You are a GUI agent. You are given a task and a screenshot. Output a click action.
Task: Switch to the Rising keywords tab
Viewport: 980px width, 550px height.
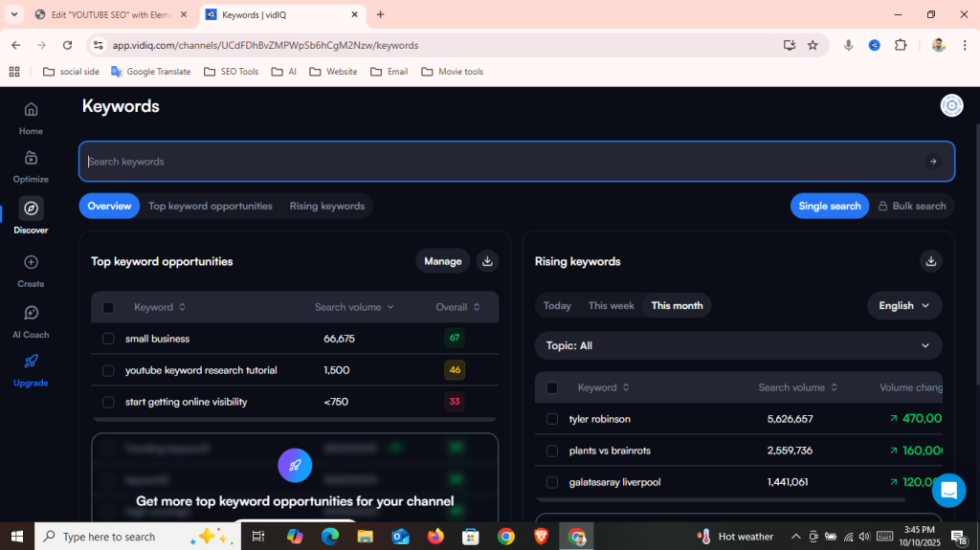[x=326, y=206]
